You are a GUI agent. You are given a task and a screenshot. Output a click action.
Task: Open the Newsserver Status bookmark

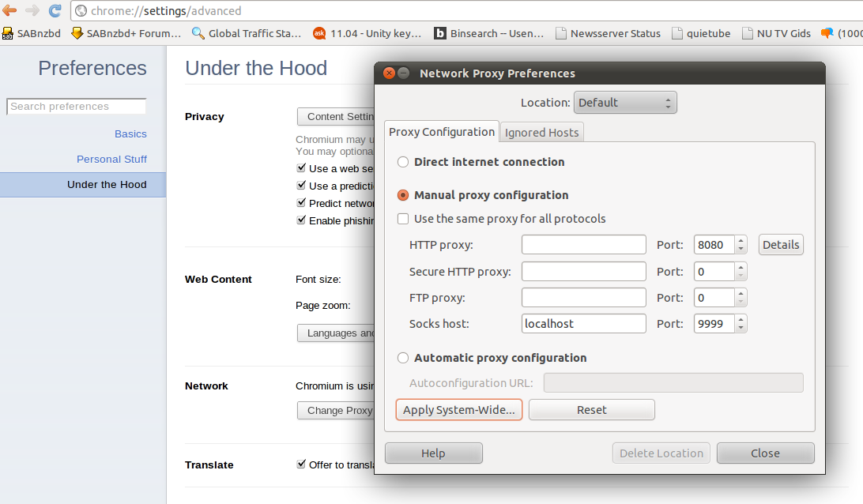[x=609, y=33]
